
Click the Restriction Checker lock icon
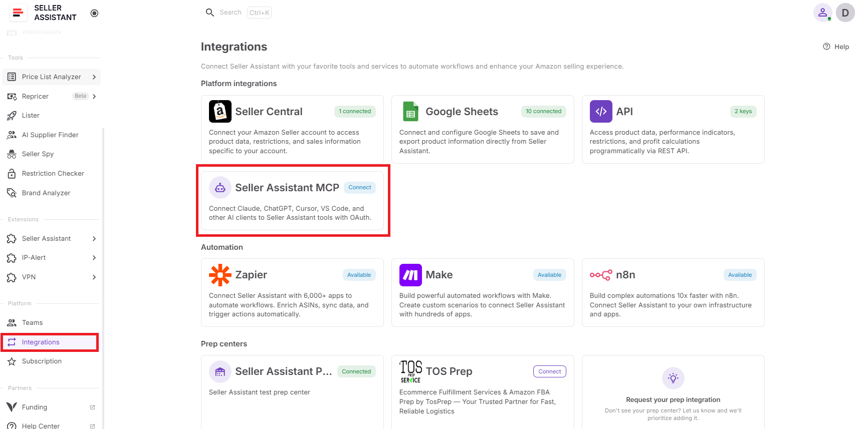tap(12, 174)
